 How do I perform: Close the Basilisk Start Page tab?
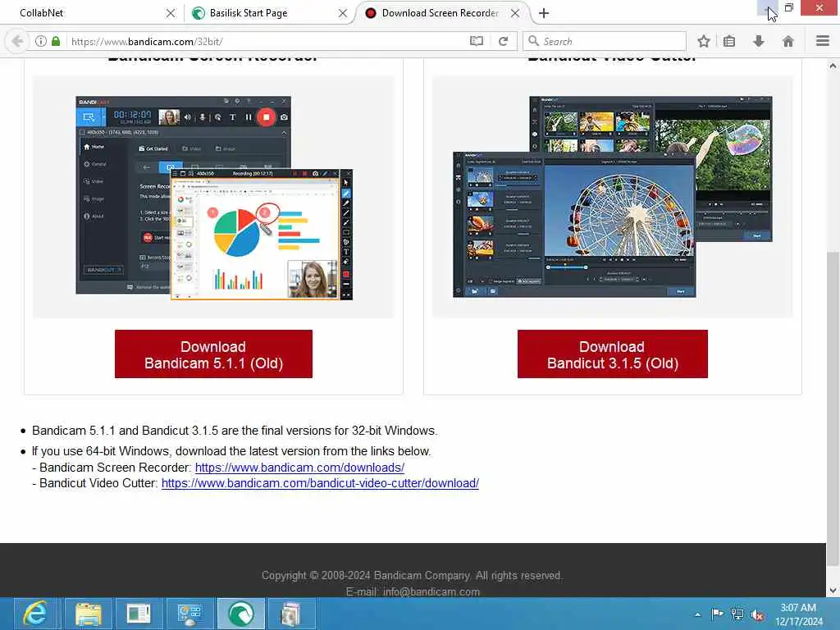[x=343, y=13]
